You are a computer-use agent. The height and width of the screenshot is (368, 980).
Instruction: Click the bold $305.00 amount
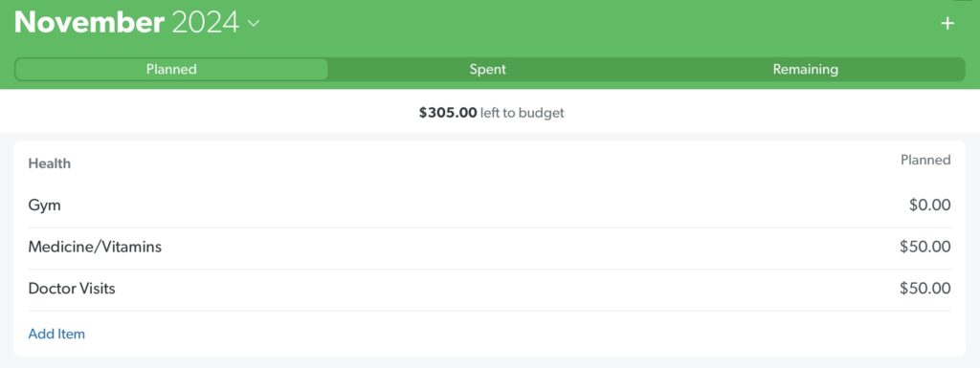pyautogui.click(x=448, y=113)
